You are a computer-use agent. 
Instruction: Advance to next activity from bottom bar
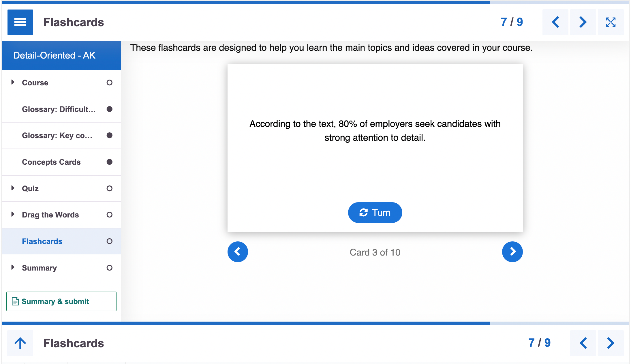(x=611, y=343)
